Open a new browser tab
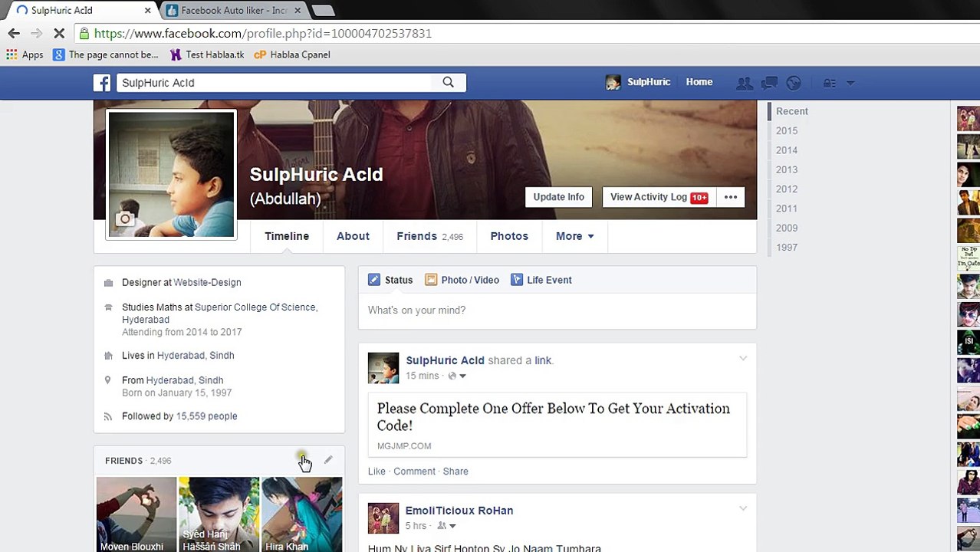 pos(324,10)
